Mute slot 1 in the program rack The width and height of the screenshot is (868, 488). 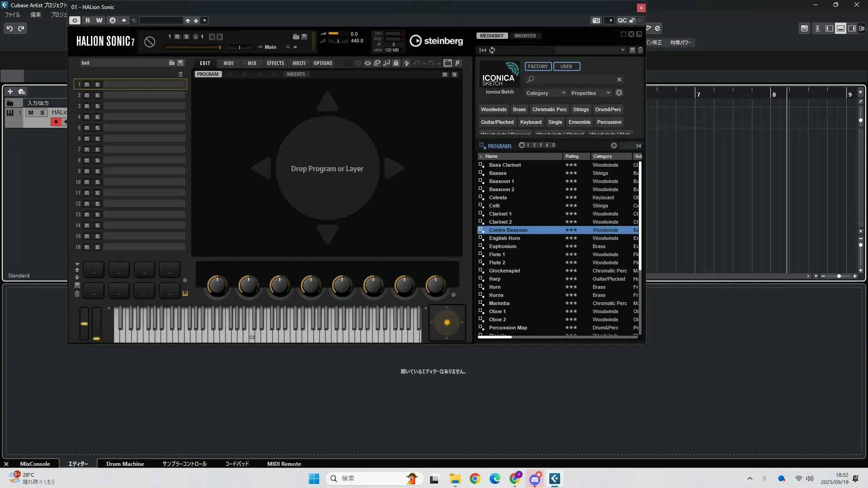[87, 84]
